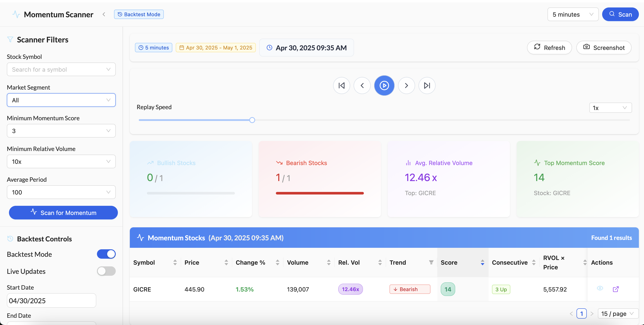Open the 5 minutes interval dropdown
The image size is (644, 325).
click(573, 15)
